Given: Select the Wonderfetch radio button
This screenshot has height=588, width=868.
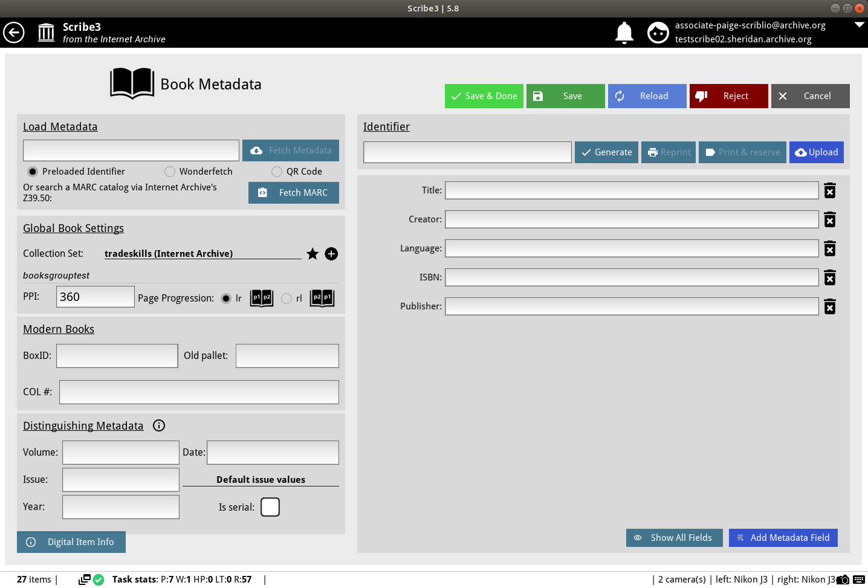Looking at the screenshot, I should pos(169,172).
